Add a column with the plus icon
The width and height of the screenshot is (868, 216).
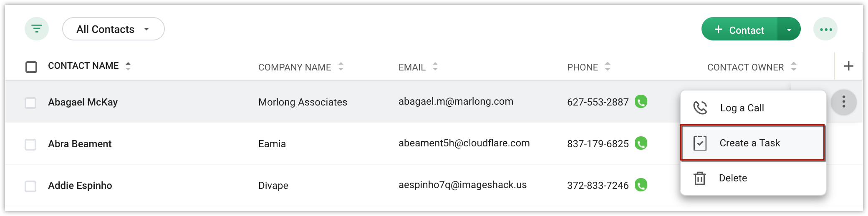[848, 66]
